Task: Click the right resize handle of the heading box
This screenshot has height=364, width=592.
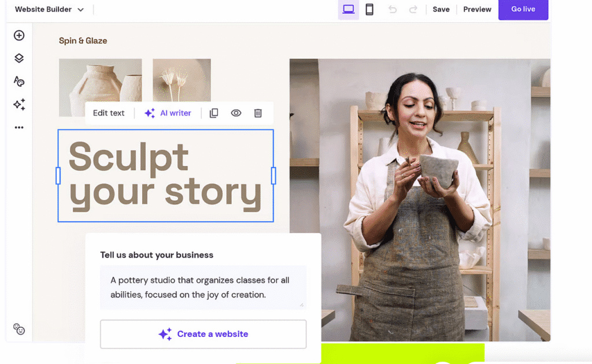Action: [273, 176]
